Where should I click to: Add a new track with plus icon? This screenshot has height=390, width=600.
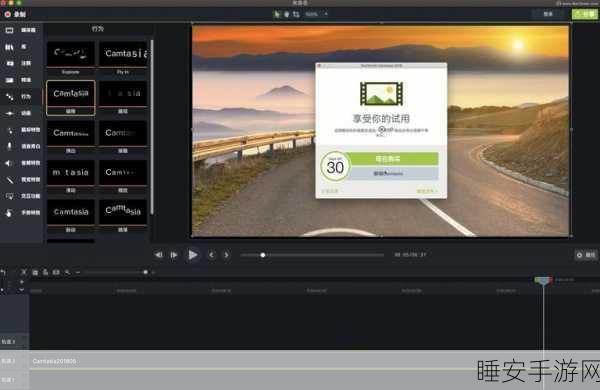coord(22,282)
